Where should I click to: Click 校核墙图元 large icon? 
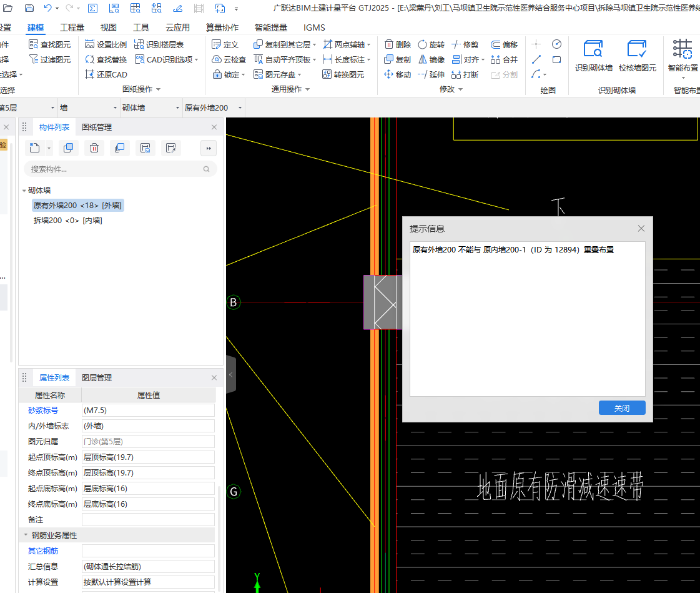pos(637,56)
